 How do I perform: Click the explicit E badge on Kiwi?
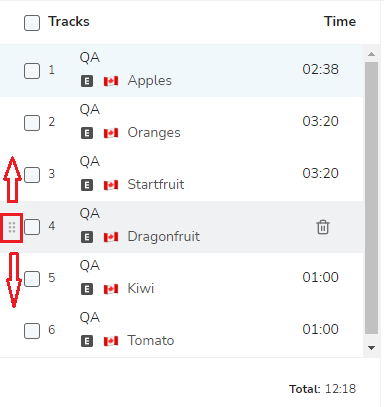pos(87,289)
